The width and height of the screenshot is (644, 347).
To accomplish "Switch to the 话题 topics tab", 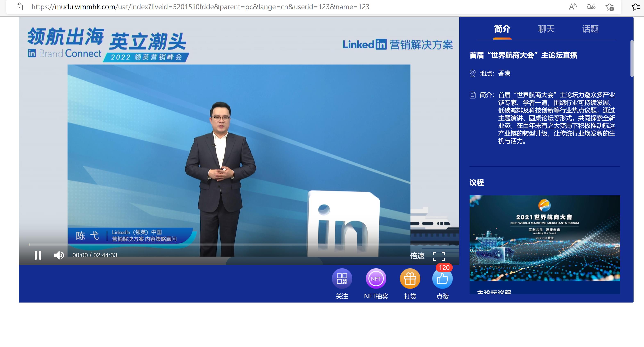I will (x=590, y=29).
